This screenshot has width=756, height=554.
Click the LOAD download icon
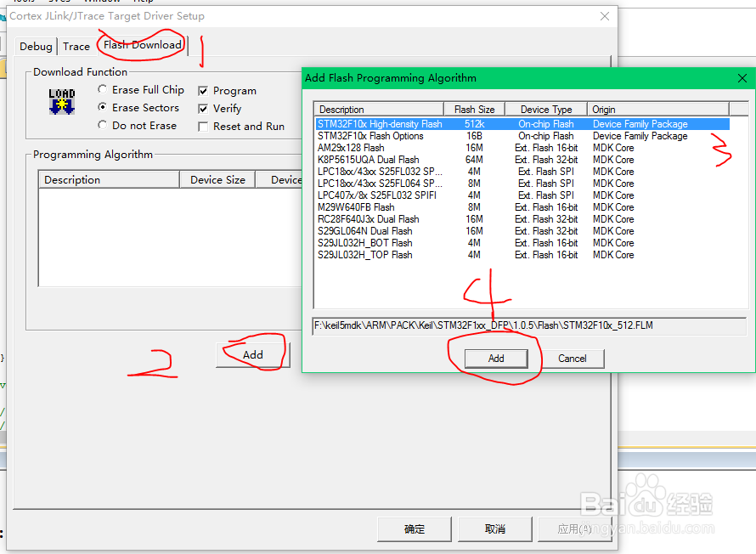point(62,101)
